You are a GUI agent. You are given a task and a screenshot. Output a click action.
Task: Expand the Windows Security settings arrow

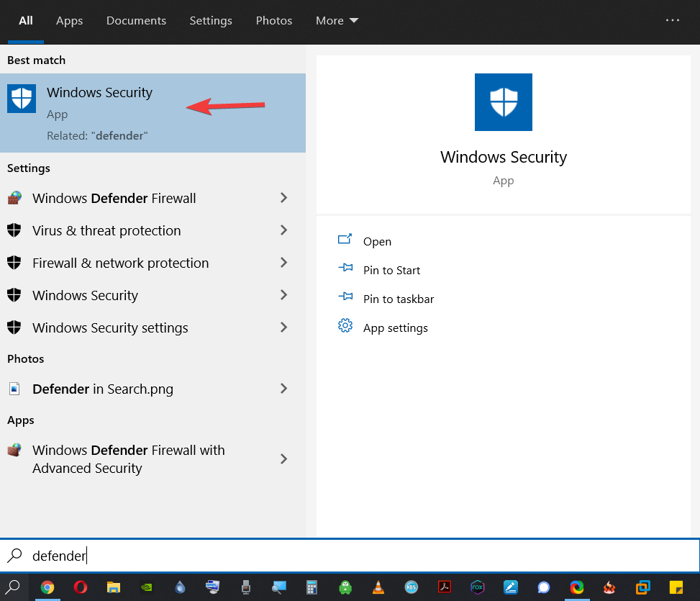pyautogui.click(x=283, y=327)
